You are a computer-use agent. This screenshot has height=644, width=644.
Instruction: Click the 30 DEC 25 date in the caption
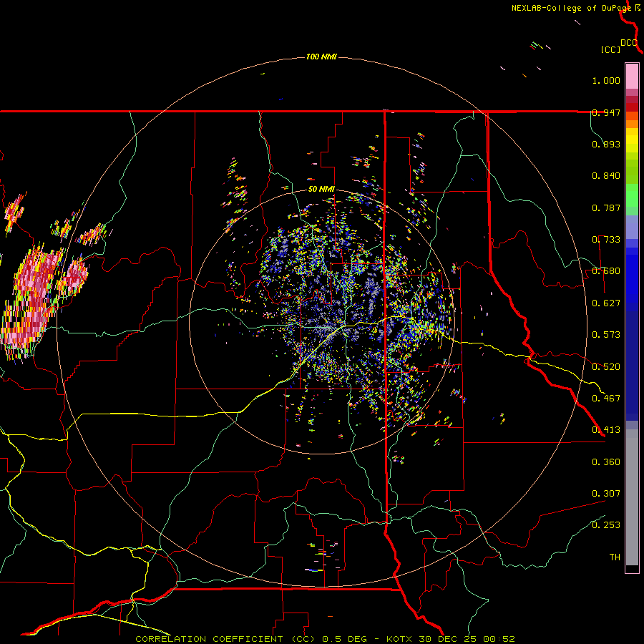click(x=447, y=639)
